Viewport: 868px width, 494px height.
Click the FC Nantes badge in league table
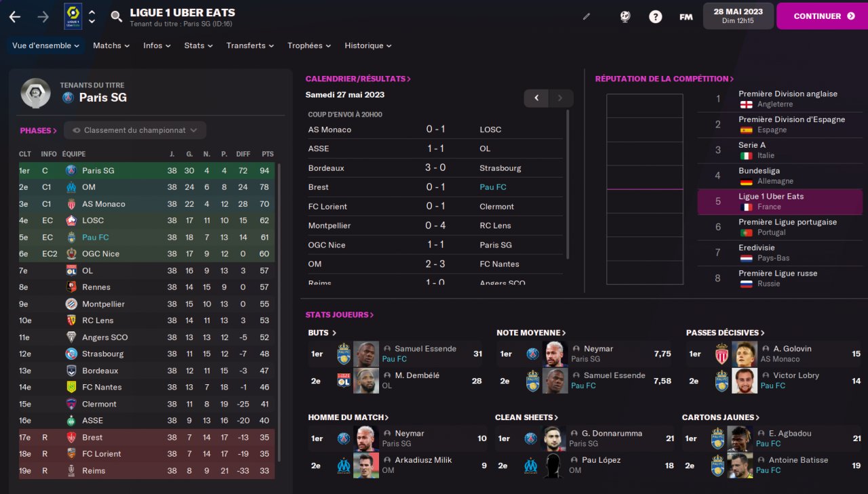[x=71, y=387]
